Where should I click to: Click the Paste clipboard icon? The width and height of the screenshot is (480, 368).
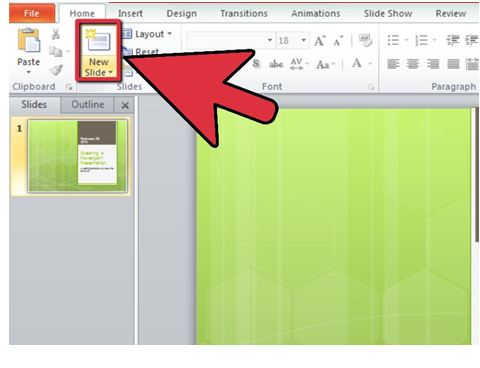29,40
